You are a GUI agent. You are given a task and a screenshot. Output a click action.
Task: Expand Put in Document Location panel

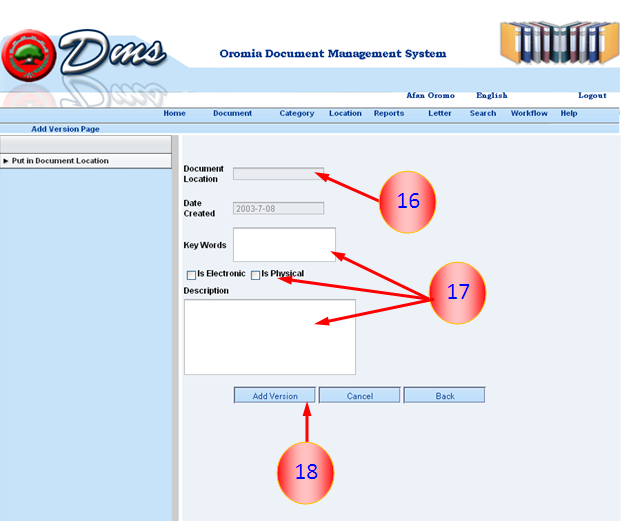point(86,161)
